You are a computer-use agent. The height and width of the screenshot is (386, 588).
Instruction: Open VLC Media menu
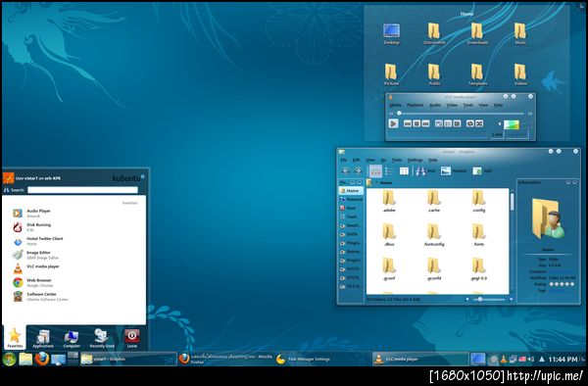coord(395,105)
